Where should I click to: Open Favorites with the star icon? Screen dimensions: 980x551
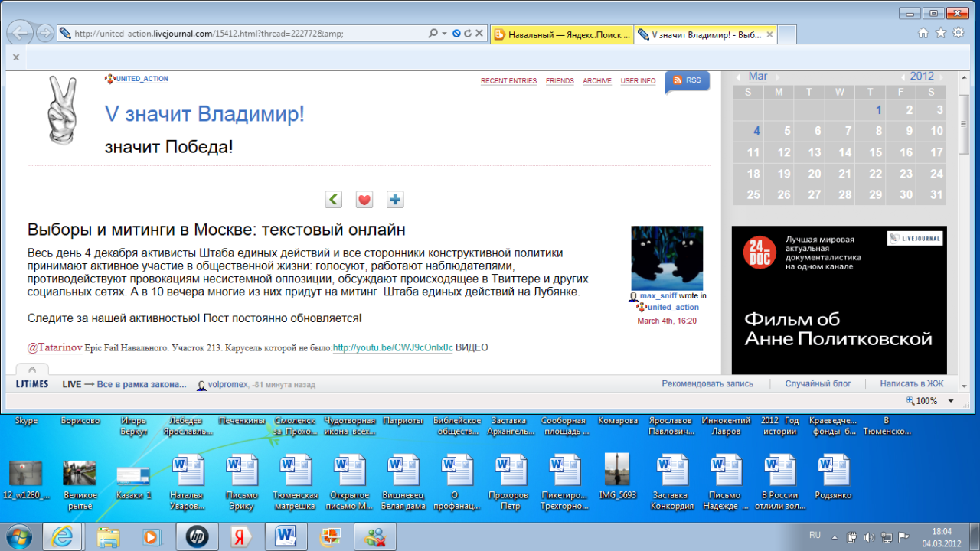(939, 33)
